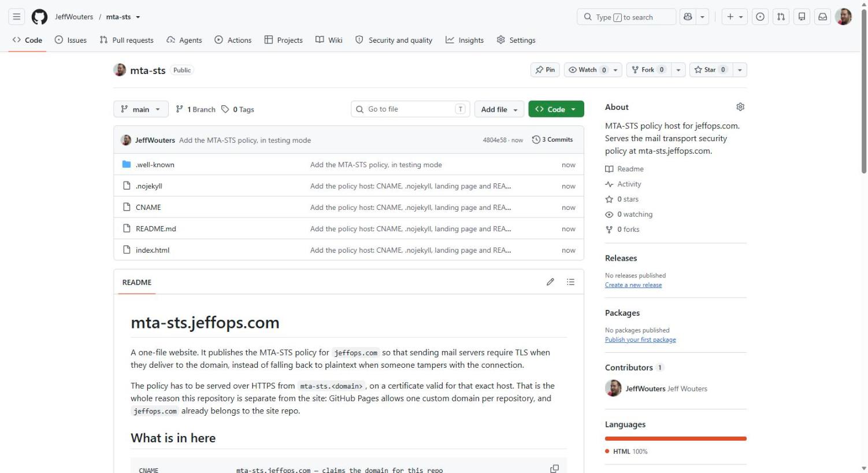
Task: Open the repository owner avatar beside mta-sts
Action: pyautogui.click(x=120, y=70)
